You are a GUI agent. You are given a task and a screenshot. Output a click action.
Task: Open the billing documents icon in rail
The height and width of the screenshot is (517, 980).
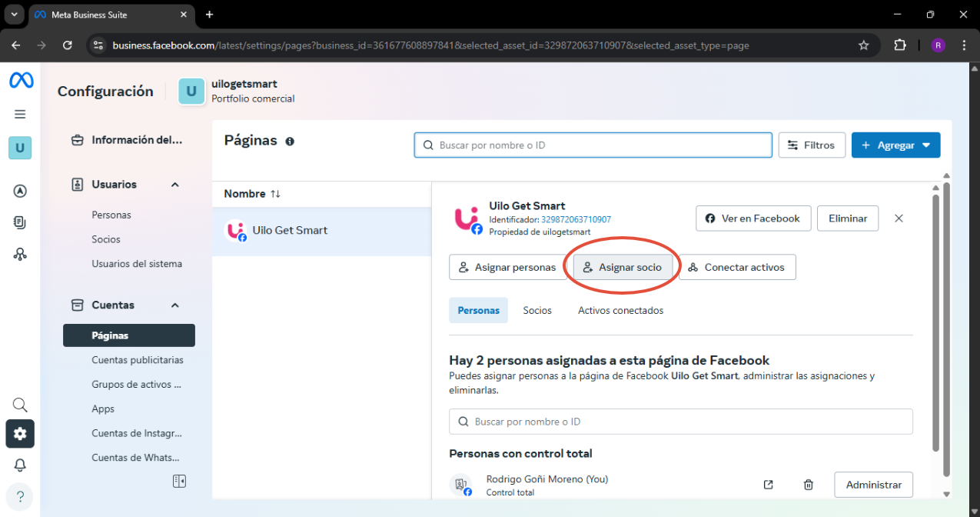coord(20,222)
